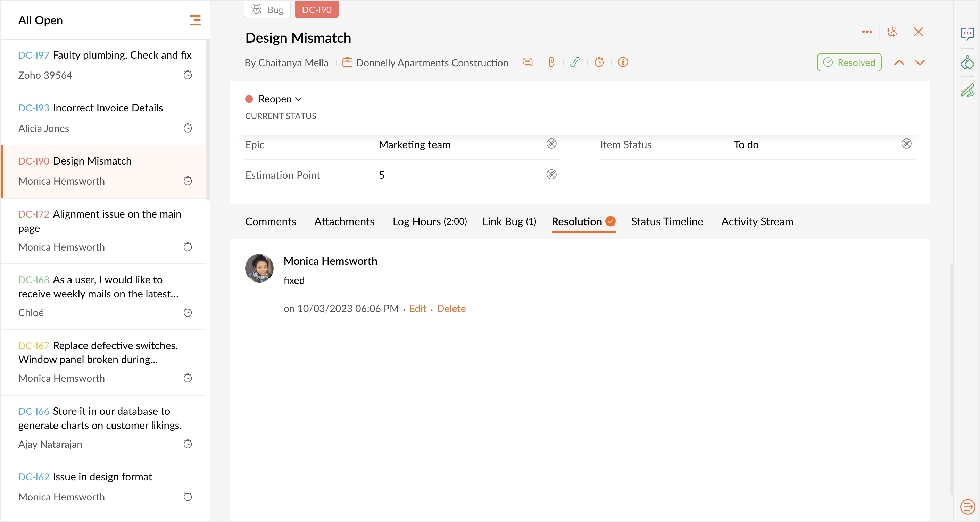Click the 'fixed' resolution text
This screenshot has height=522, width=980.
pos(294,280)
